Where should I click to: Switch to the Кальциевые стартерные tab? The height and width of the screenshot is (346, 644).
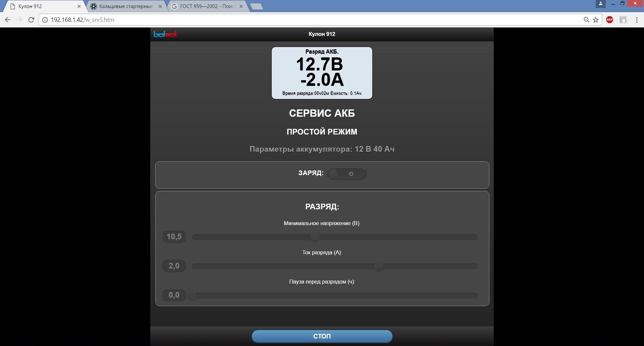[126, 6]
